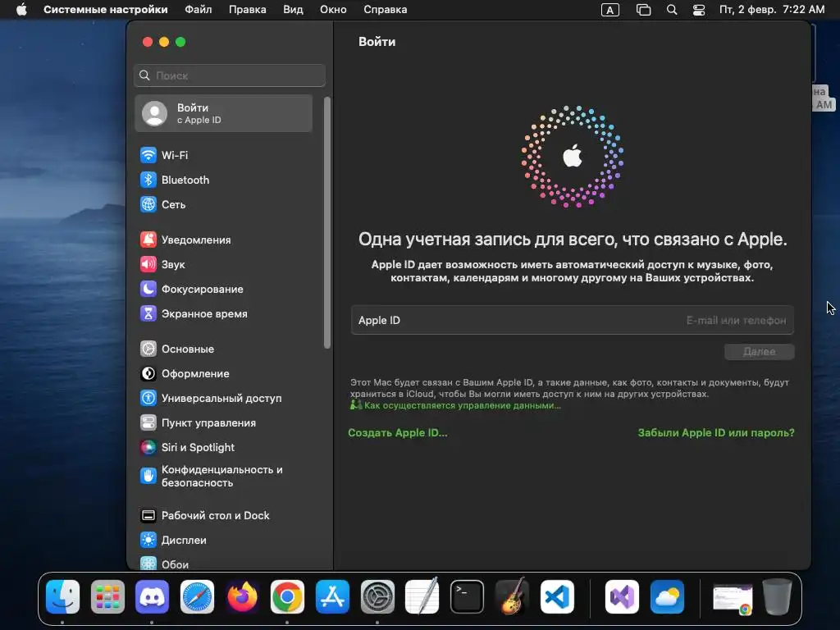The height and width of the screenshot is (630, 840).
Task: Launch Finder from the Dock
Action: (x=62, y=597)
